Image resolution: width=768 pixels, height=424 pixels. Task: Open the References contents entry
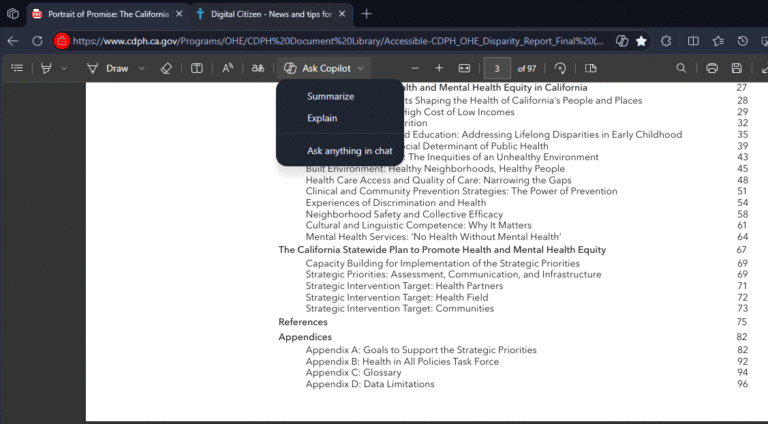coord(303,322)
